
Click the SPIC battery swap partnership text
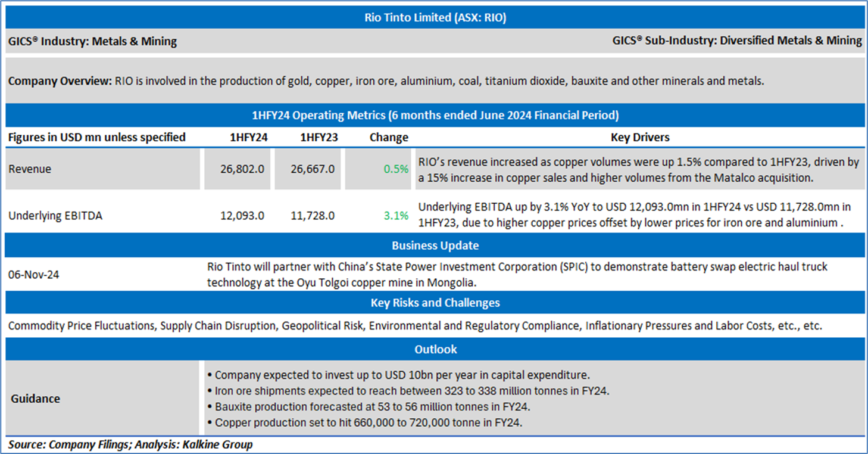(x=517, y=274)
